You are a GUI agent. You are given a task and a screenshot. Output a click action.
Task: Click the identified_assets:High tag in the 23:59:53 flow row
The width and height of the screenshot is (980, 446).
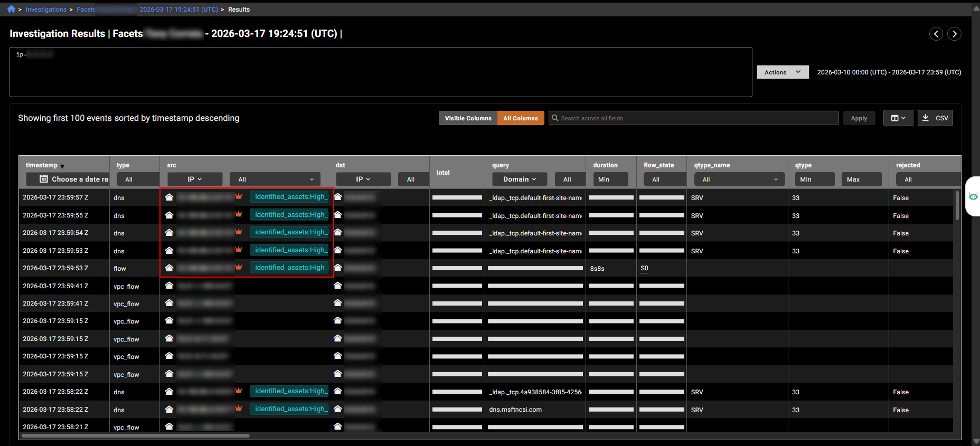pos(290,268)
